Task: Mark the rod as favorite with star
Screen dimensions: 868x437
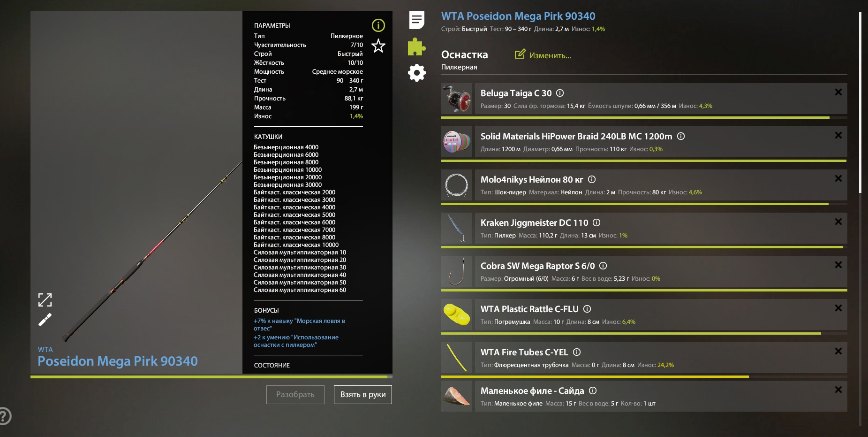Action: click(378, 46)
